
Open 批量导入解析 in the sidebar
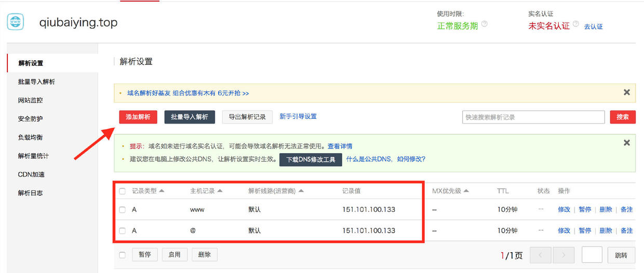coord(36,82)
